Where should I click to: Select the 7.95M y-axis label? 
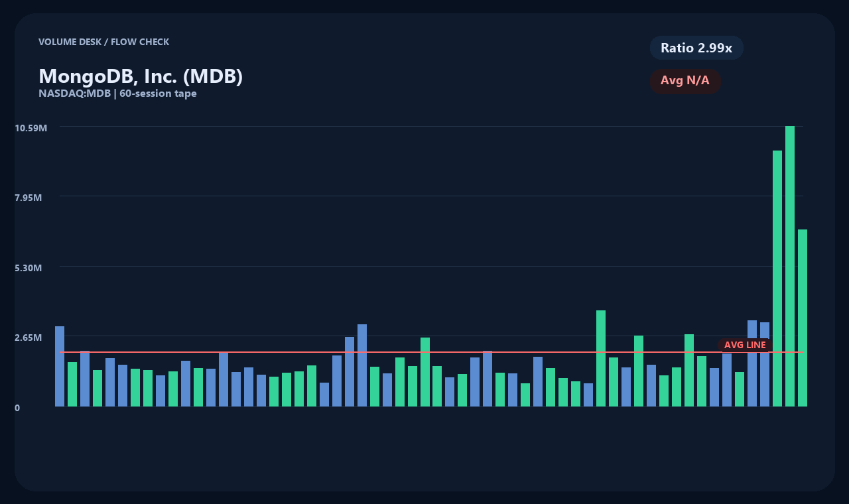29,198
